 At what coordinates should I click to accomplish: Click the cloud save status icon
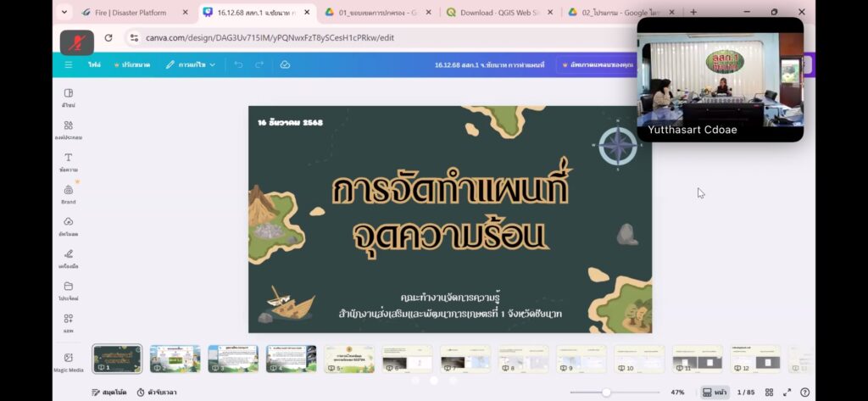pos(285,64)
